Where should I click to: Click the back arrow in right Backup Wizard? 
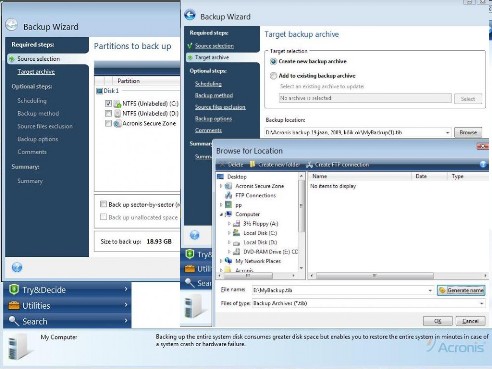coord(190,15)
